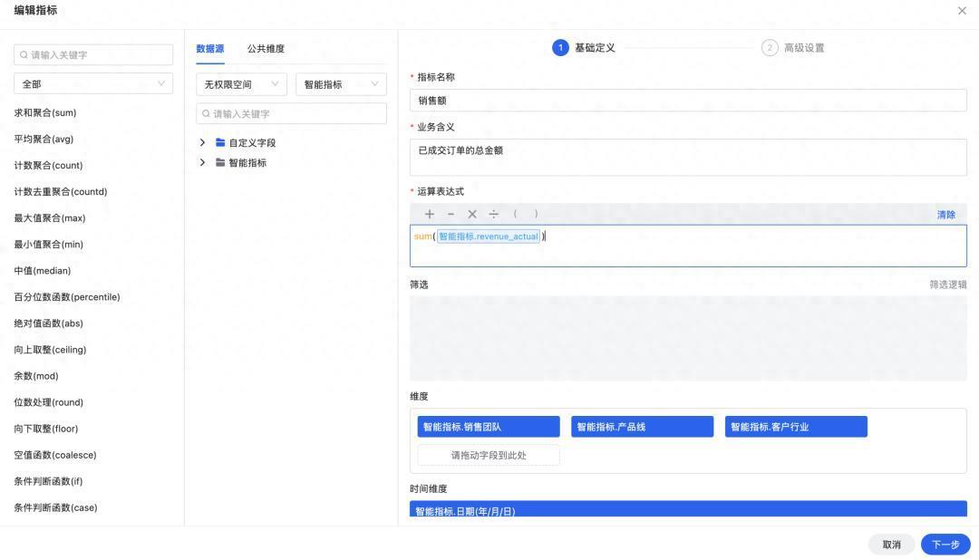Click the 智能指标 folder icon in tree
Viewport: 979px width, 560px height.
click(x=219, y=162)
